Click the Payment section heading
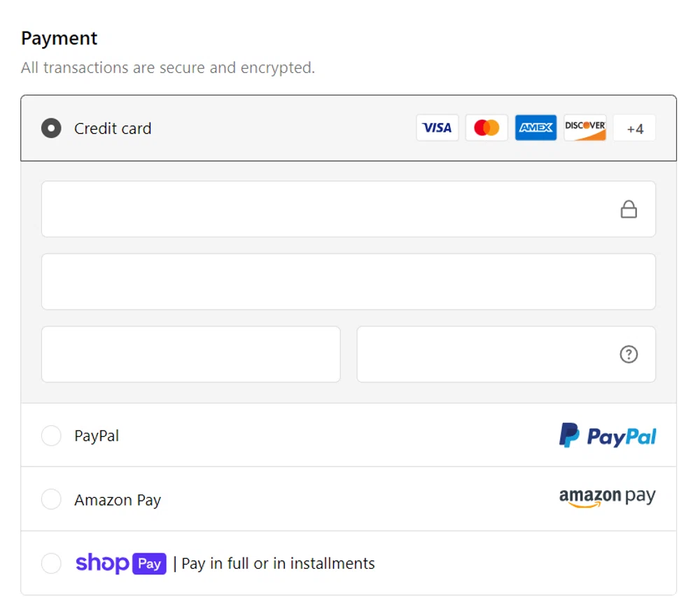 point(59,39)
